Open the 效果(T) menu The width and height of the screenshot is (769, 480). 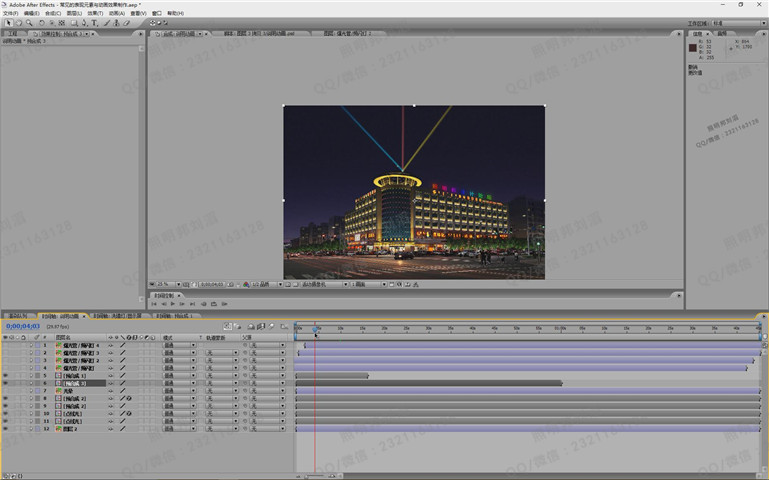(95, 13)
